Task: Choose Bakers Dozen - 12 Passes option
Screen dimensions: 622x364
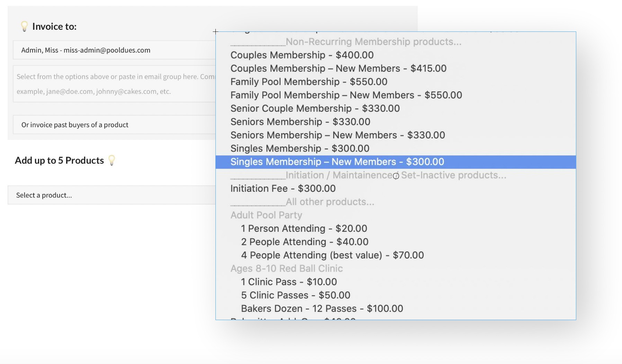Action: 322,309
